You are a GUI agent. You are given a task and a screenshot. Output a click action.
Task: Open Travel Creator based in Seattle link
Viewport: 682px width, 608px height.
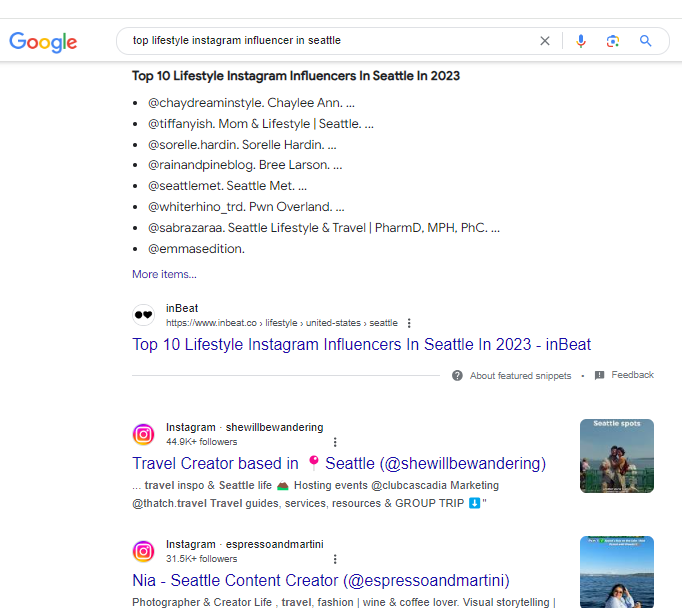pos(339,464)
